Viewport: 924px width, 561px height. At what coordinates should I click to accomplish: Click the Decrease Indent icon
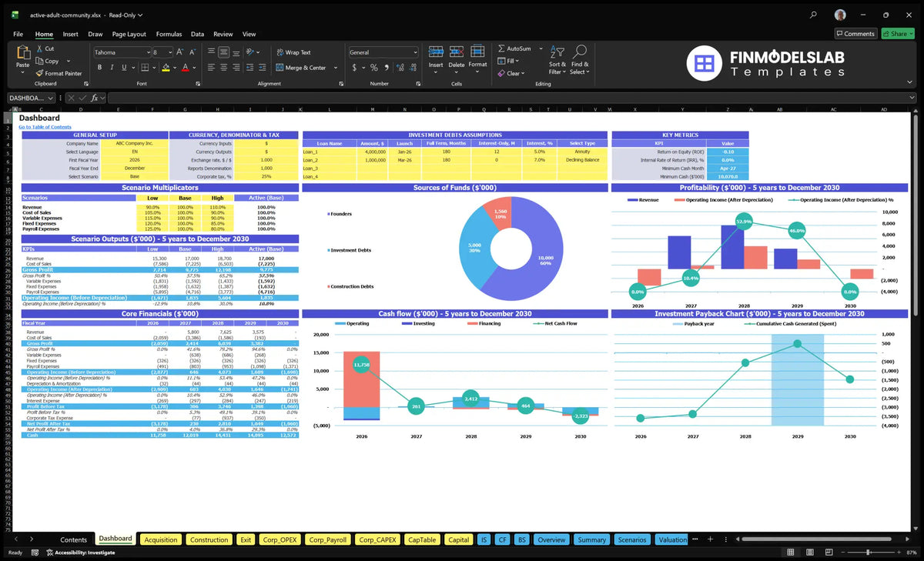250,68
